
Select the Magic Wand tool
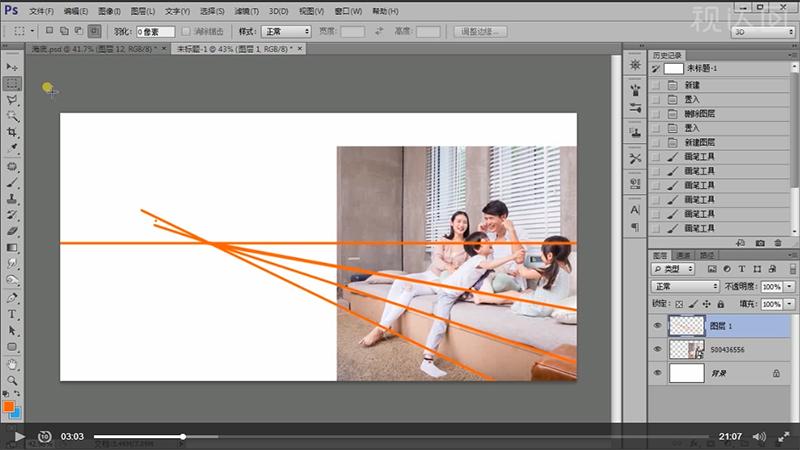[13, 116]
